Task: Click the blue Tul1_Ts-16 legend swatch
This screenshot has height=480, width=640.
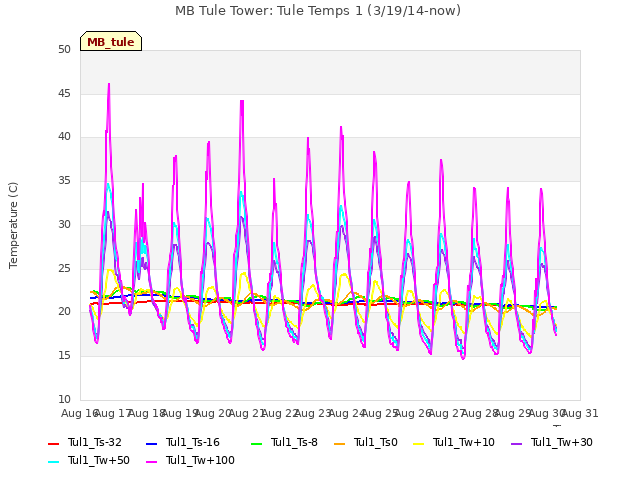Action: 151,444
